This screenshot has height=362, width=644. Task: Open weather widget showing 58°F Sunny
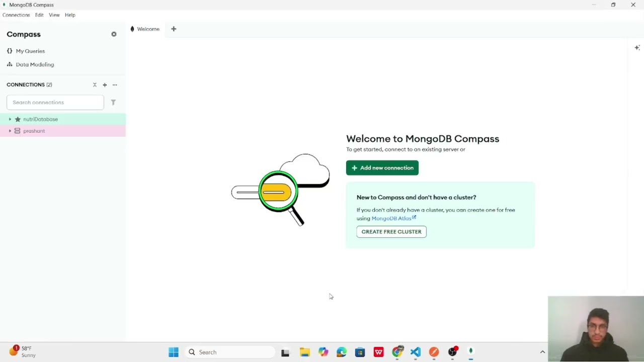[x=23, y=351]
